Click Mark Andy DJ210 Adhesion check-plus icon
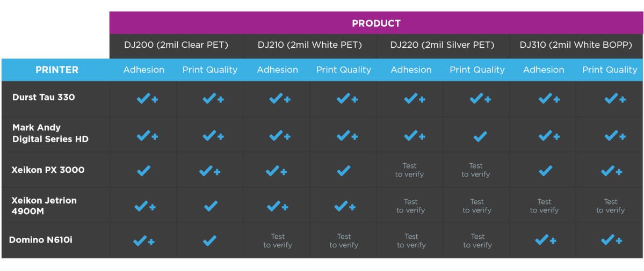This screenshot has height=271, width=644. [x=280, y=135]
